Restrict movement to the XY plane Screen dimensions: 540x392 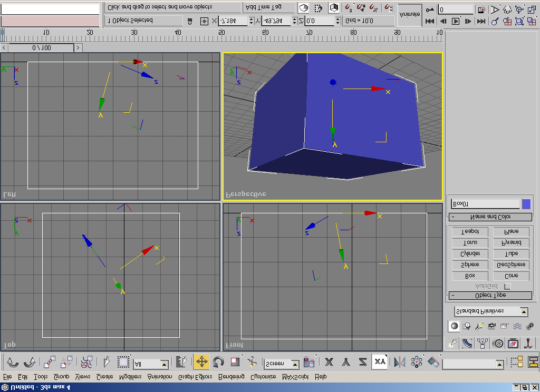pos(380,362)
